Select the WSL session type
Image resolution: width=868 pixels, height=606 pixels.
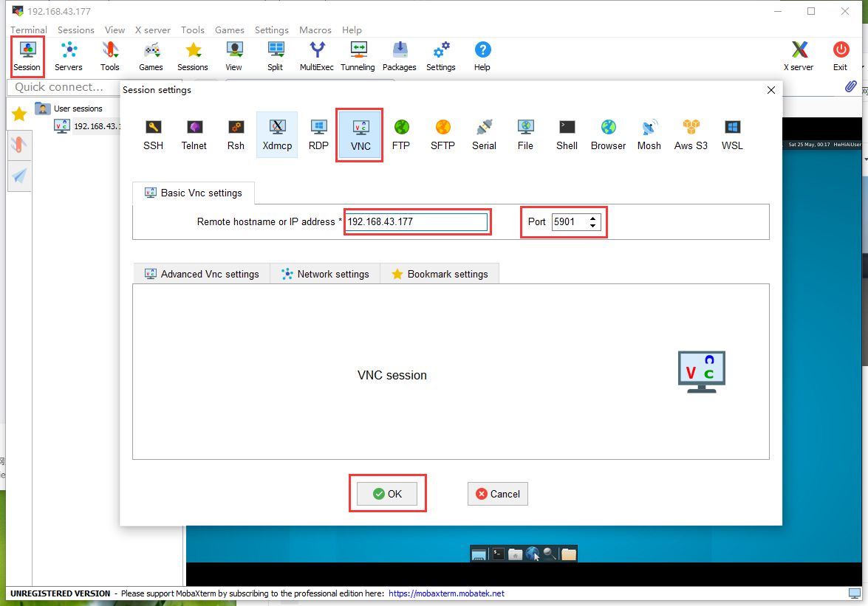point(732,135)
